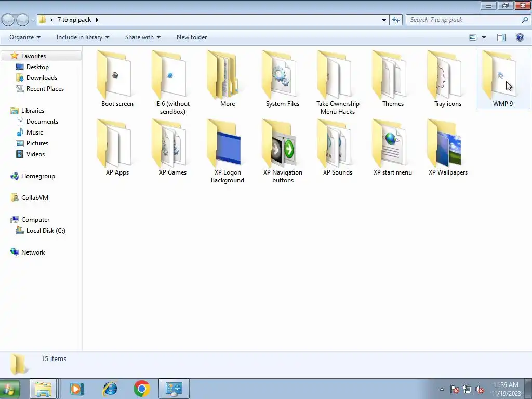The image size is (532, 399).
Task: Launch Google Chrome from taskbar
Action: 142,389
